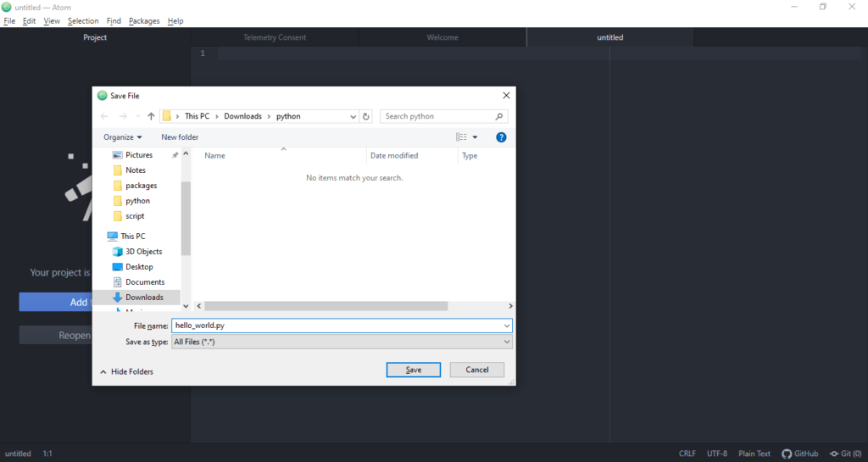Select Pictures in navigation pane
The width and height of the screenshot is (868, 462).
pyautogui.click(x=139, y=155)
